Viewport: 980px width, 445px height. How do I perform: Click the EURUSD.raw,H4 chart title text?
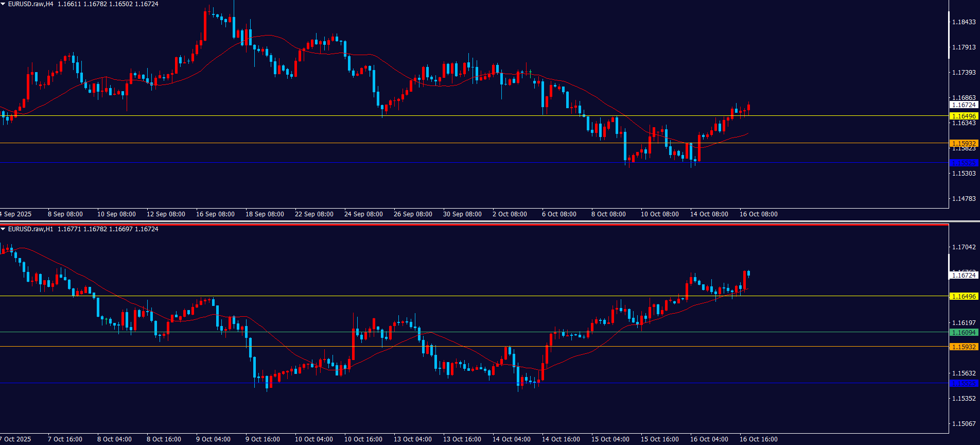(x=31, y=4)
